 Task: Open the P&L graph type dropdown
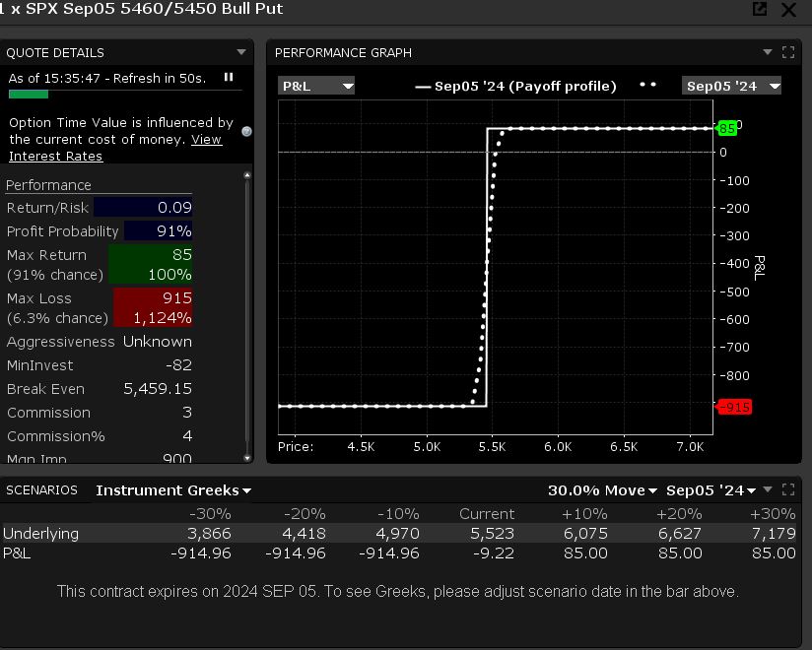pos(316,86)
